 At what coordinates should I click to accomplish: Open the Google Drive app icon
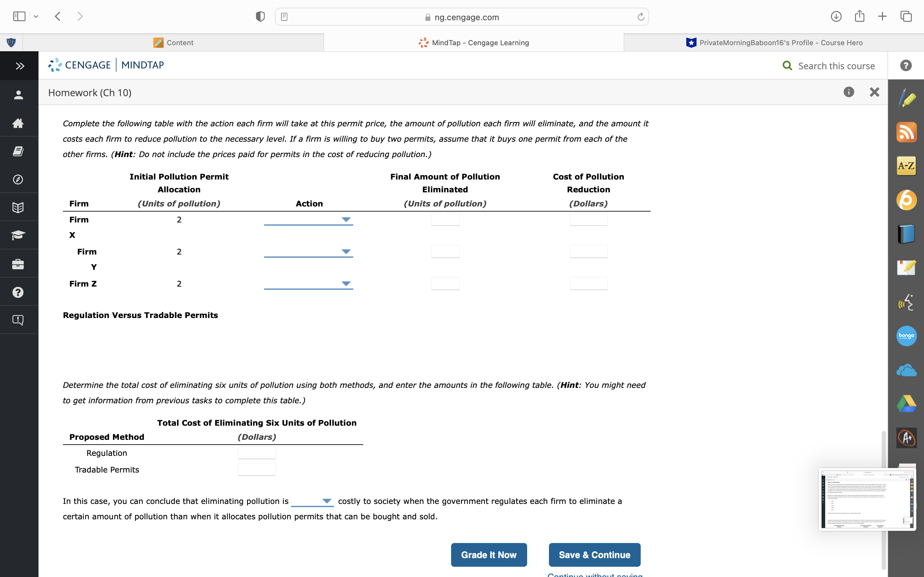[x=906, y=404]
